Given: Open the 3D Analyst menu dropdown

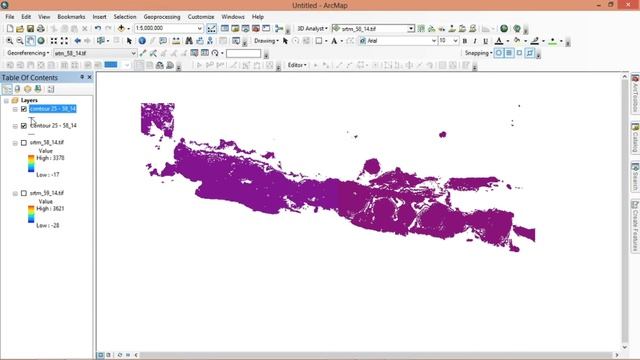Looking at the screenshot, I should [x=312, y=29].
